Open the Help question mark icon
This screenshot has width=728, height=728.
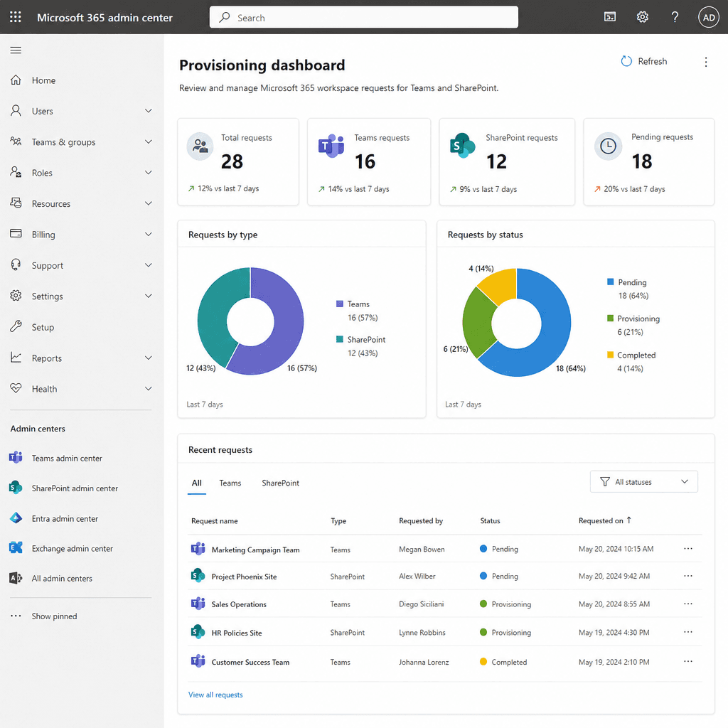point(675,17)
